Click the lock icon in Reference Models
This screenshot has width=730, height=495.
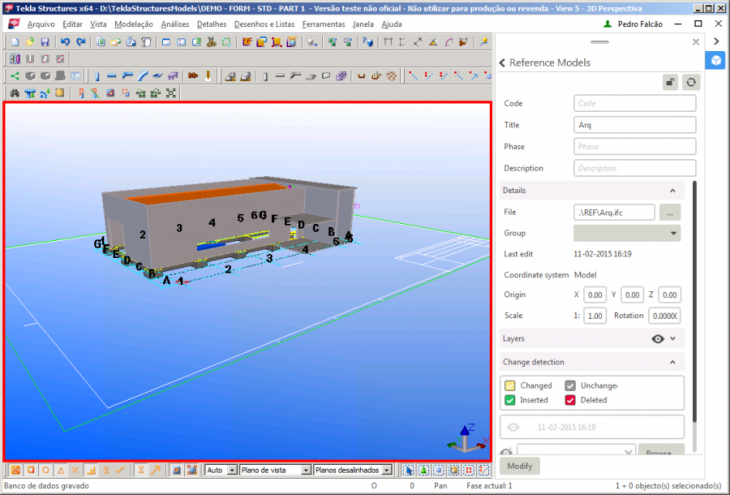point(669,83)
